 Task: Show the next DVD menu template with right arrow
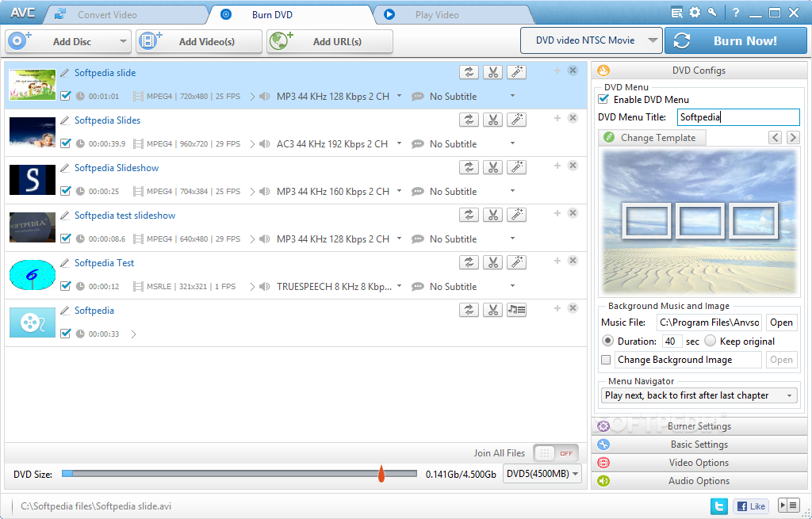point(792,137)
